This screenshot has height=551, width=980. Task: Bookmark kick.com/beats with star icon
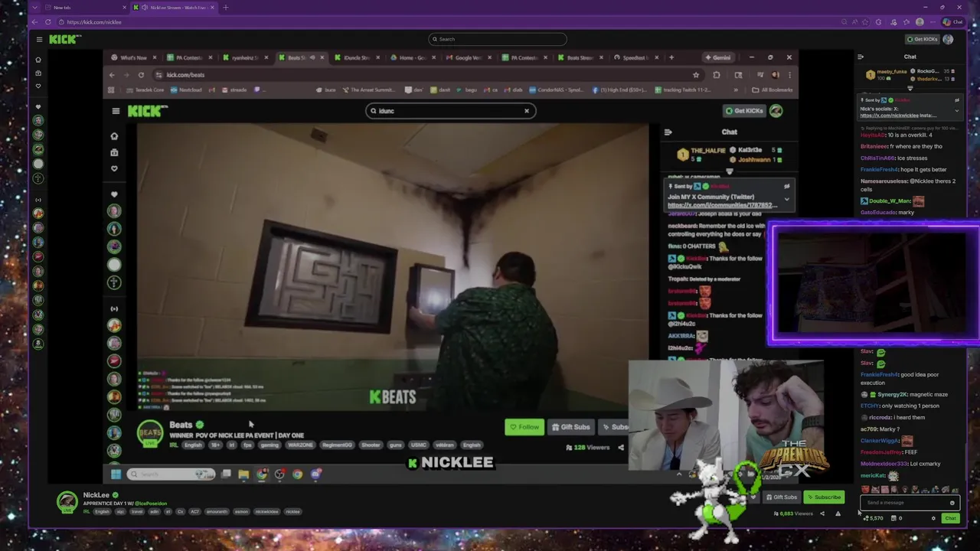(695, 75)
